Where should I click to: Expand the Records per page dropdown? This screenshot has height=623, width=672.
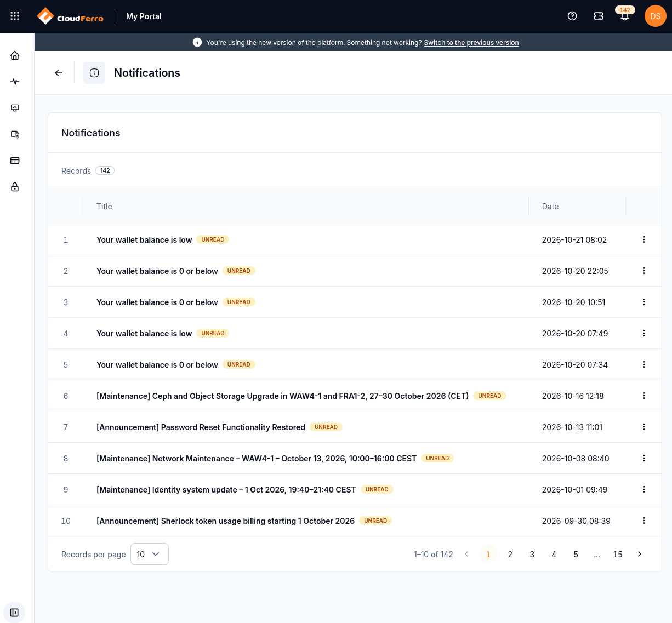(x=150, y=554)
